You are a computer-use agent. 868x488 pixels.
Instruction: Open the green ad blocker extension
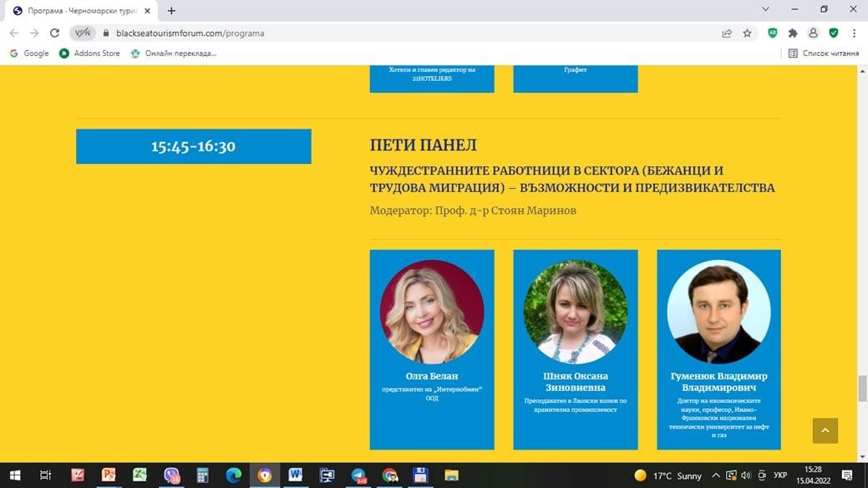pos(773,33)
